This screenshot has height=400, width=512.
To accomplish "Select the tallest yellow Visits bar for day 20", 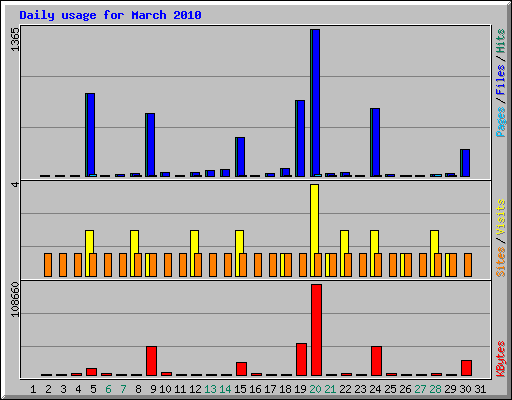I will click(x=314, y=230).
